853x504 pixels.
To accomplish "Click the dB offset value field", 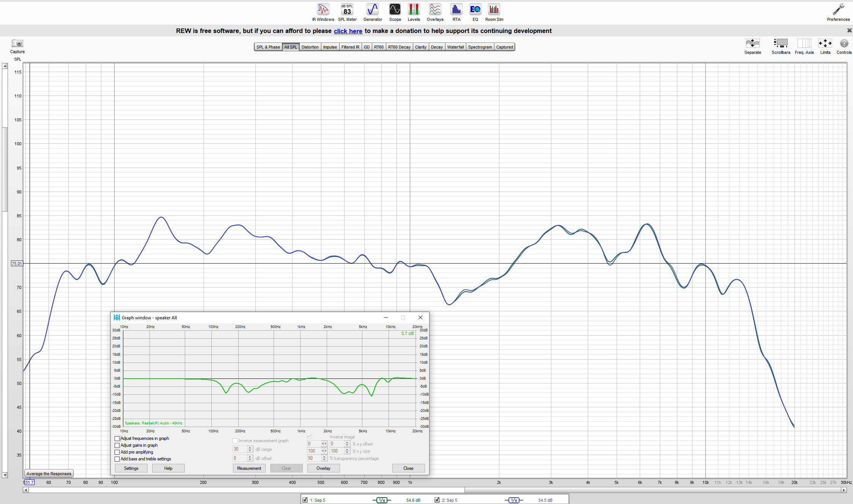I will click(x=240, y=458).
